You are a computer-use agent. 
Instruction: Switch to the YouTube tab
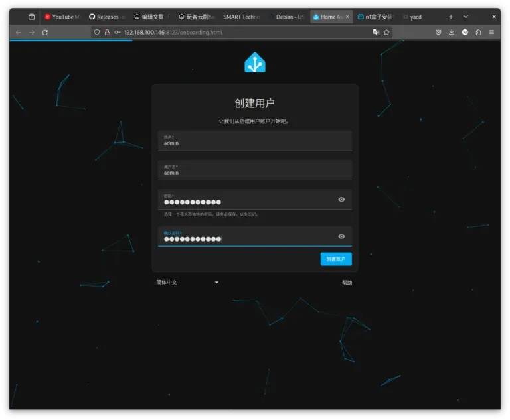click(x=62, y=17)
